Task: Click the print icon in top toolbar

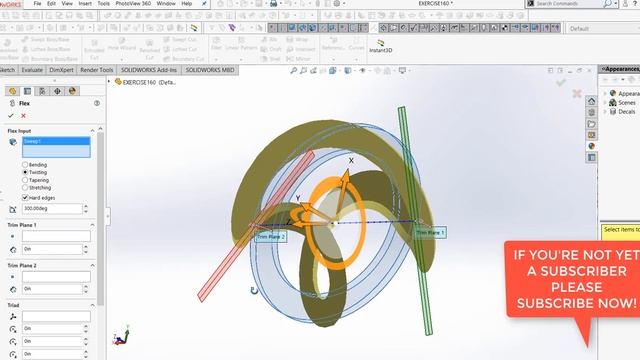Action: click(x=273, y=4)
